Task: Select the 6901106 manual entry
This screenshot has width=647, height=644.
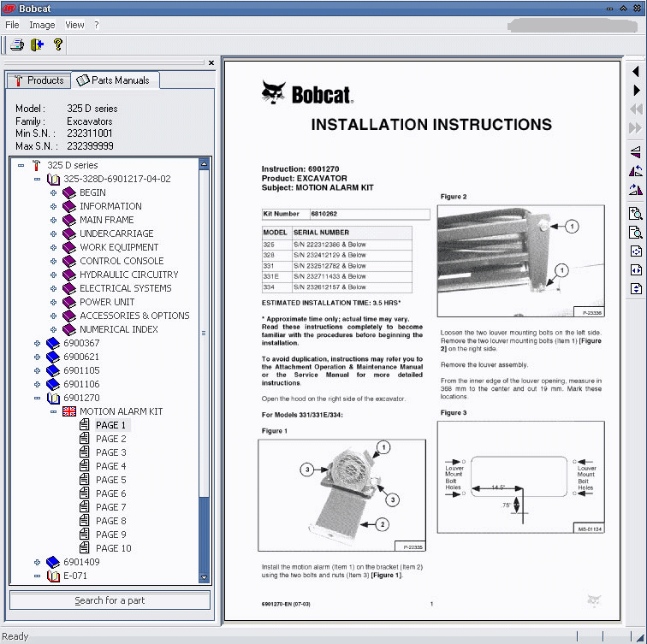Action: tap(81, 384)
